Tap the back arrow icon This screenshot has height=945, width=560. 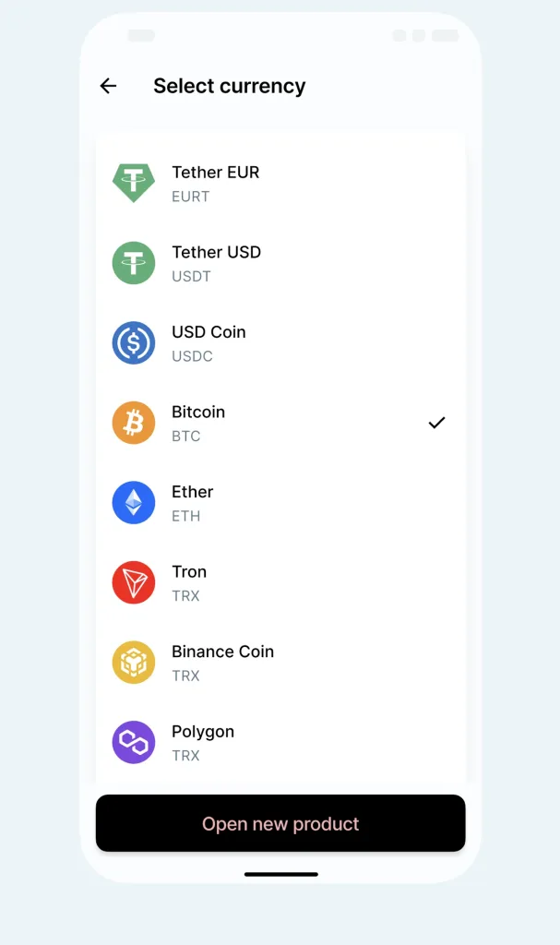coord(108,86)
